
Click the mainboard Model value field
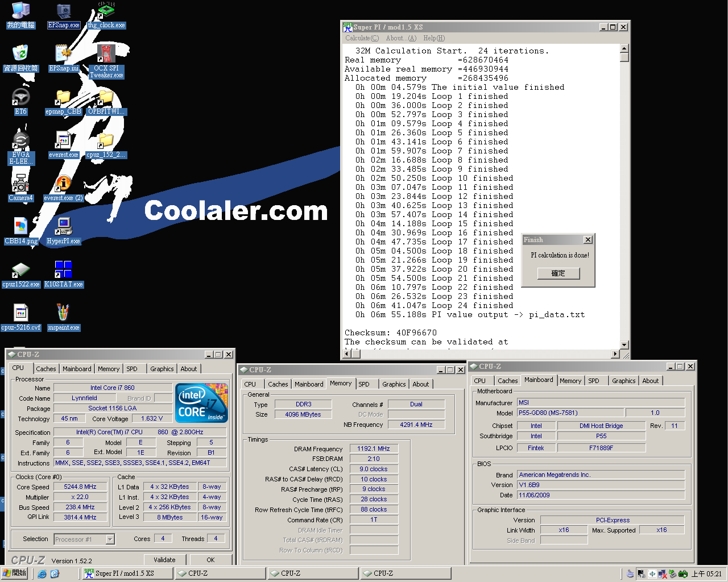click(570, 413)
